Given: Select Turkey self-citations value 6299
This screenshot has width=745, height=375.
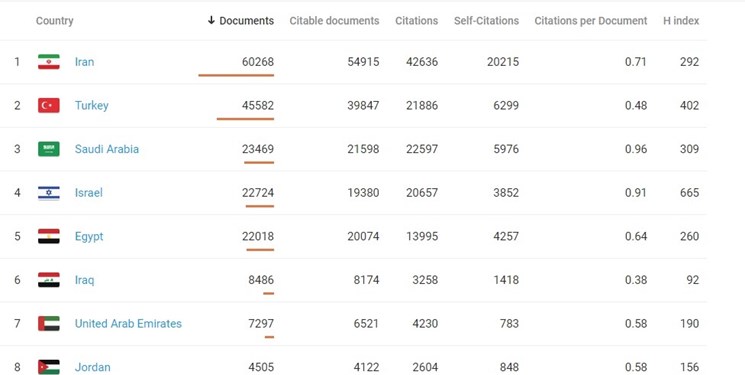Looking at the screenshot, I should point(506,106).
